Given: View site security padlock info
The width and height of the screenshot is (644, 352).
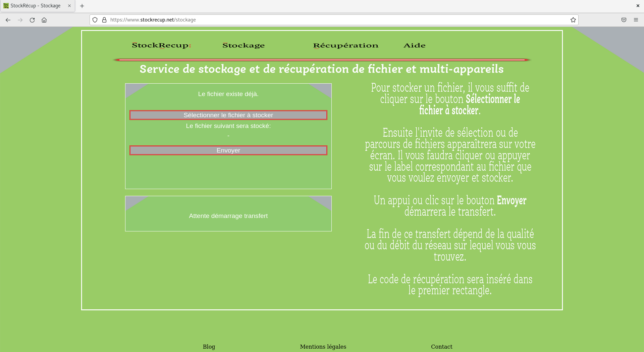Looking at the screenshot, I should 104,20.
